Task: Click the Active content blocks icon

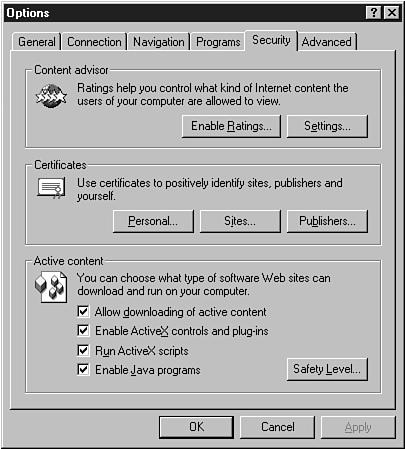Action: [51, 287]
